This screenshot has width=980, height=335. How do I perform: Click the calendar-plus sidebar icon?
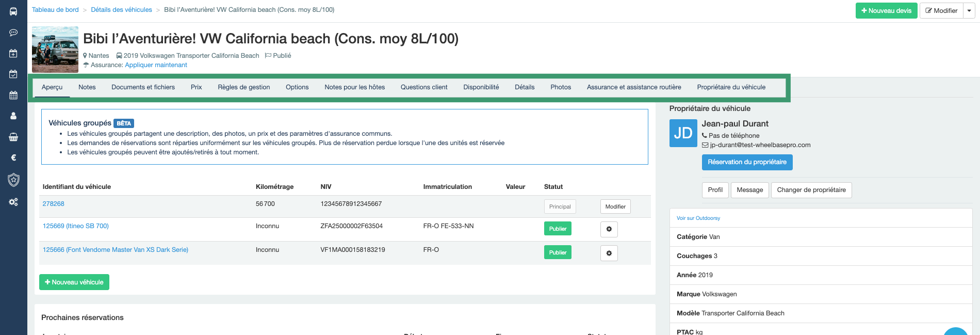coord(13,53)
